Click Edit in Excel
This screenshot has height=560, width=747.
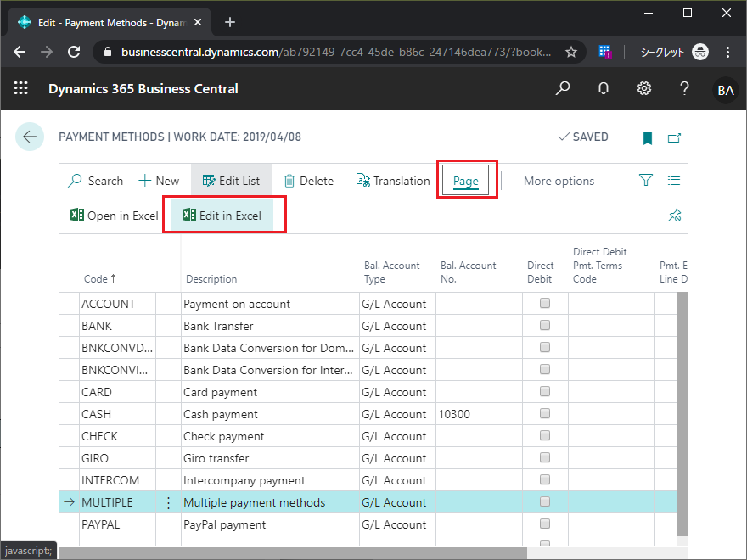[222, 216]
